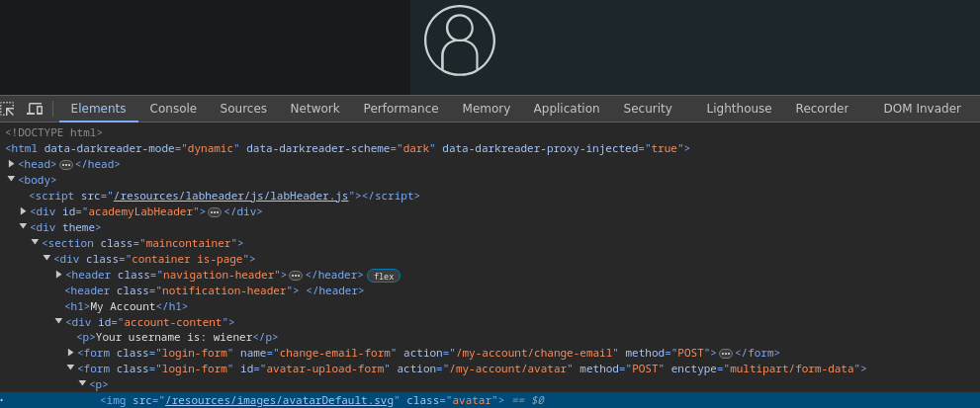Collapse the container is-page div
Screen dimensions: 980x408
click(46, 258)
